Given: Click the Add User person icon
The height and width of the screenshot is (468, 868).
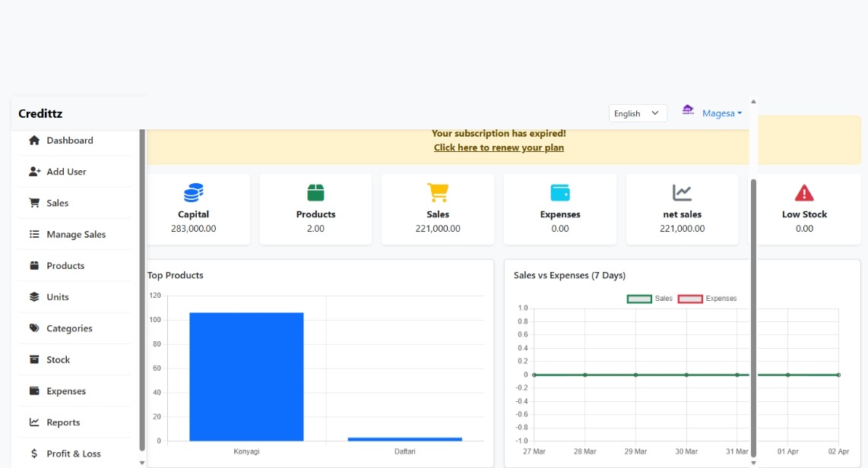Looking at the screenshot, I should [34, 172].
